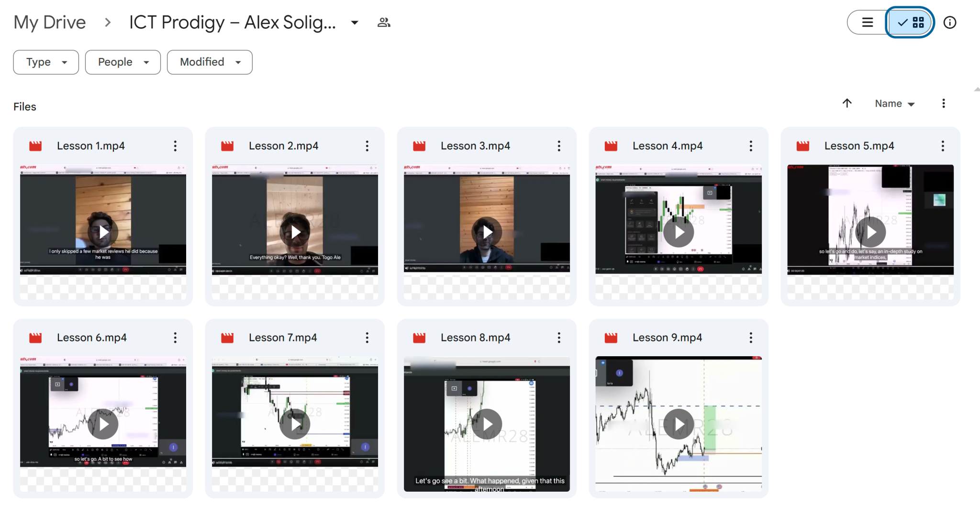
Task: Open the ICT Prodigy folder dropdown menu
Action: coord(355,23)
